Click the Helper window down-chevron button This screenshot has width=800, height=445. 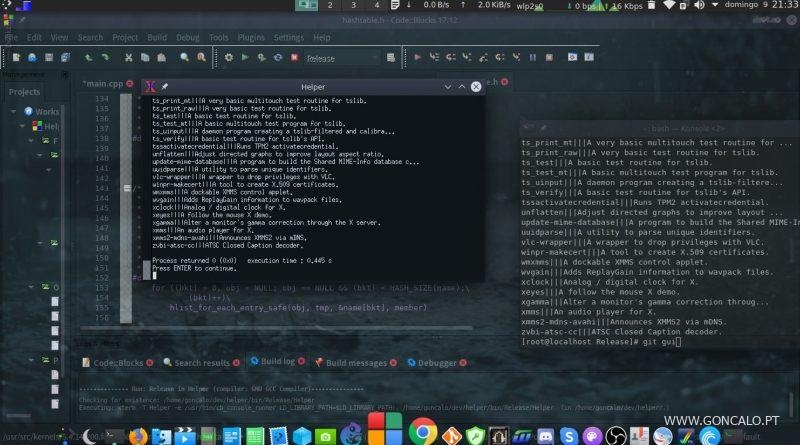[x=447, y=87]
